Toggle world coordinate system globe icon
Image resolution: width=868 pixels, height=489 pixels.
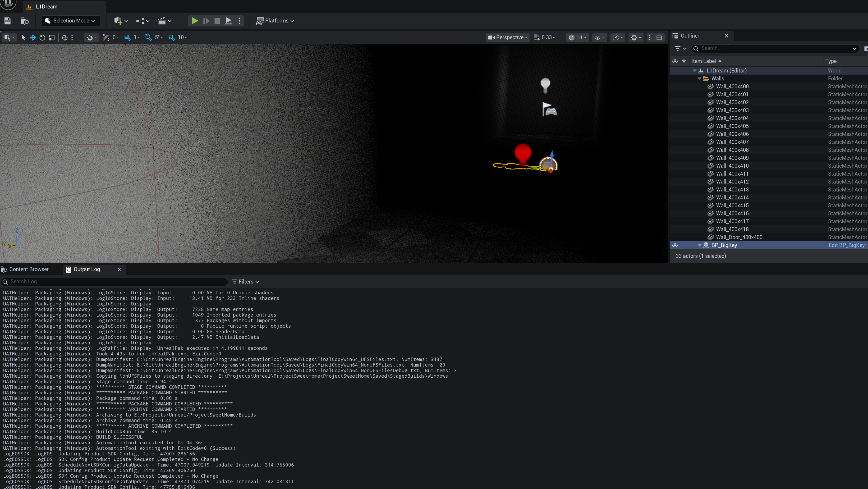click(65, 37)
